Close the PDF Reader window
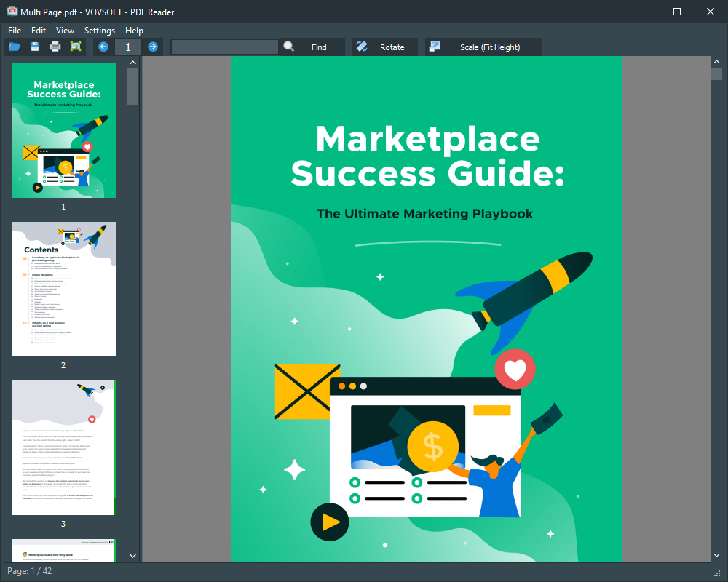 [711, 12]
